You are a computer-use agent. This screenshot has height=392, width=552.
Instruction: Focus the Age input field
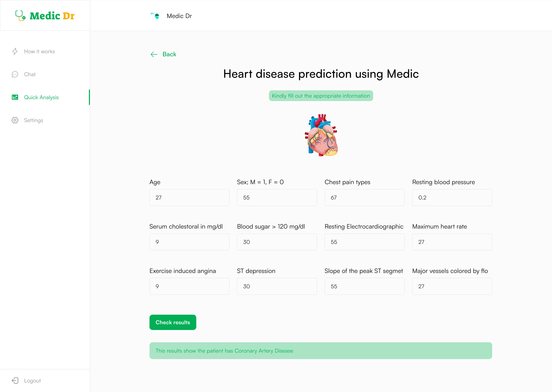click(x=190, y=198)
